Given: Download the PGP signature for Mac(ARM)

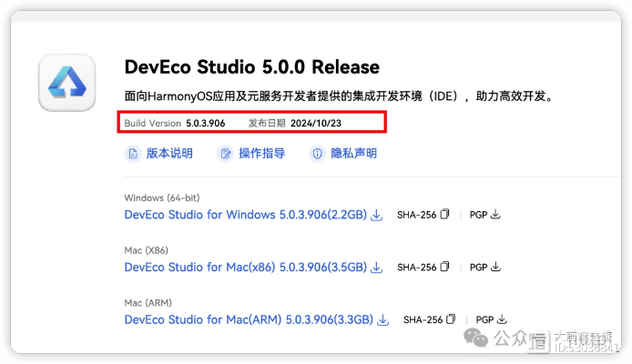Looking at the screenshot, I should tap(503, 320).
